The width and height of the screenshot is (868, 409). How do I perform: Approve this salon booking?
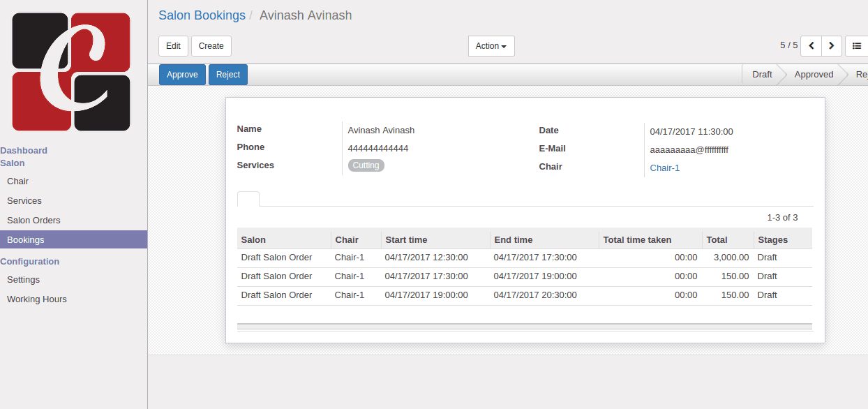[182, 75]
